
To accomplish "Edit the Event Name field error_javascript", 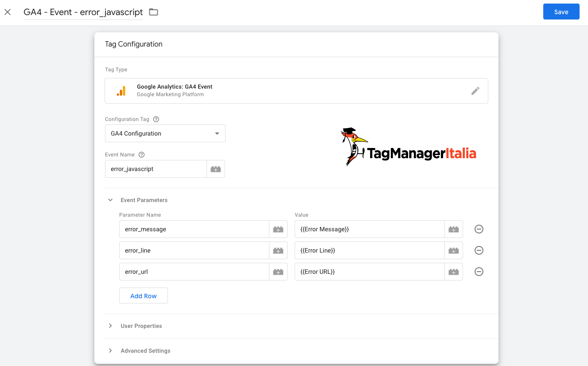I will 156,169.
